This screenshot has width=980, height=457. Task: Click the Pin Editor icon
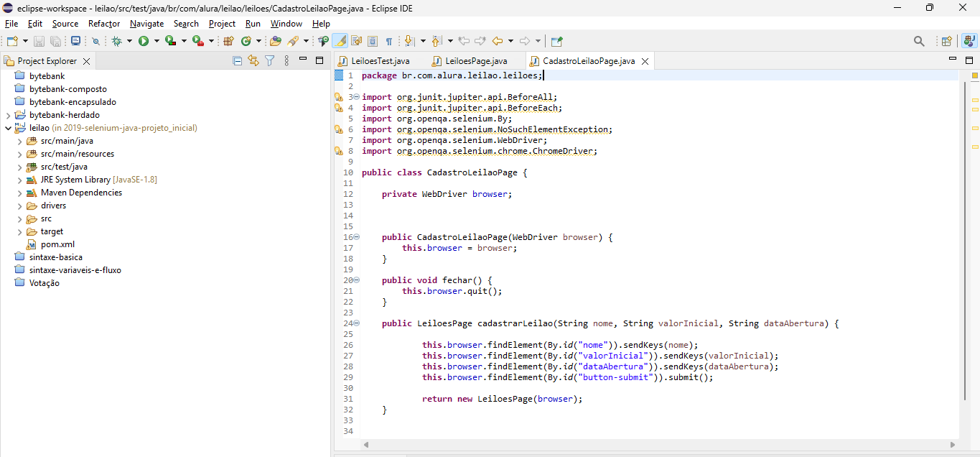(556, 41)
